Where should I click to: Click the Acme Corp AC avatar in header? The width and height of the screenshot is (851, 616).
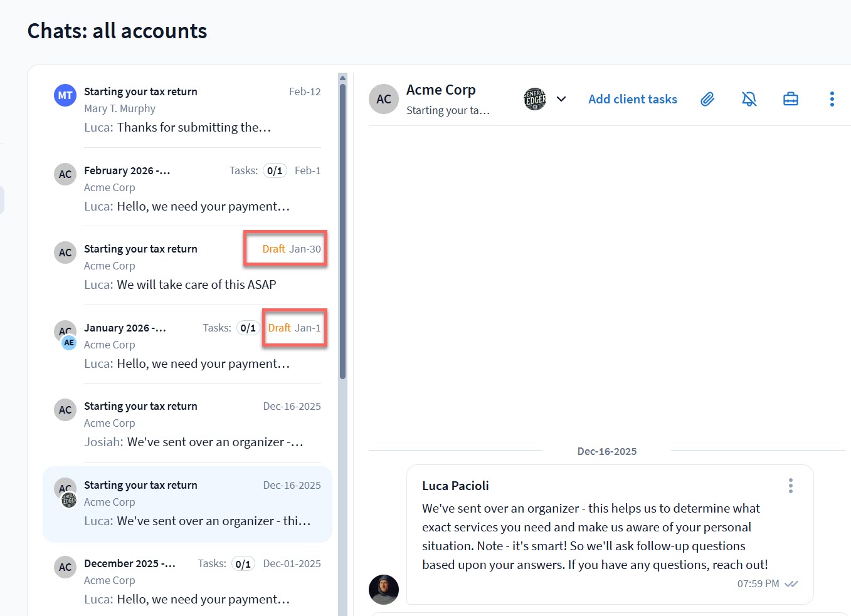pyautogui.click(x=384, y=99)
